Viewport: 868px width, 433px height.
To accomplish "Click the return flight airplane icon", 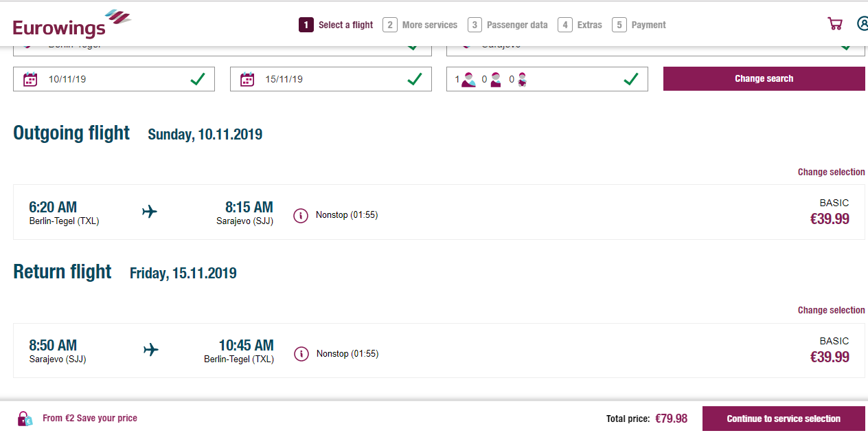I will pos(151,350).
